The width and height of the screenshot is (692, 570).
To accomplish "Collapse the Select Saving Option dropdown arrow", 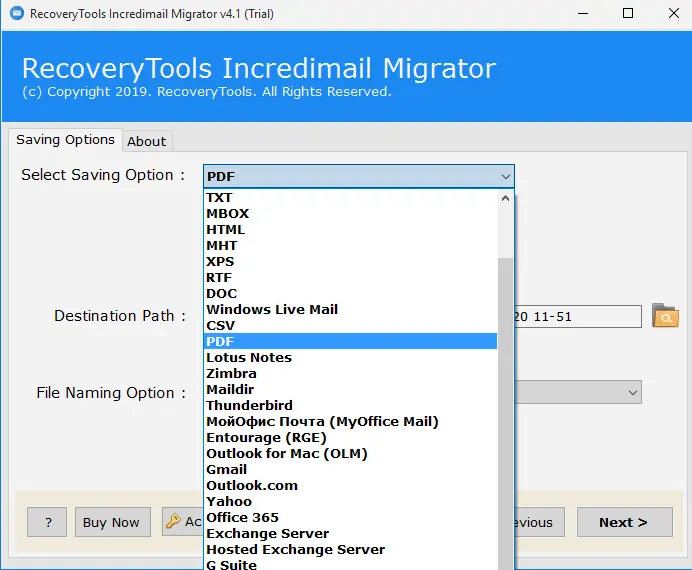I will 505,177.
